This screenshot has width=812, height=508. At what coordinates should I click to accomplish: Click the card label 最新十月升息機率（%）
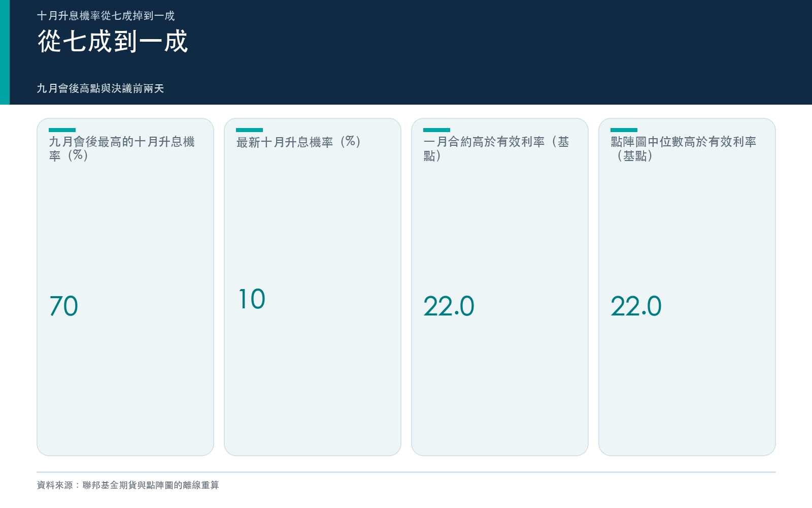point(298,142)
